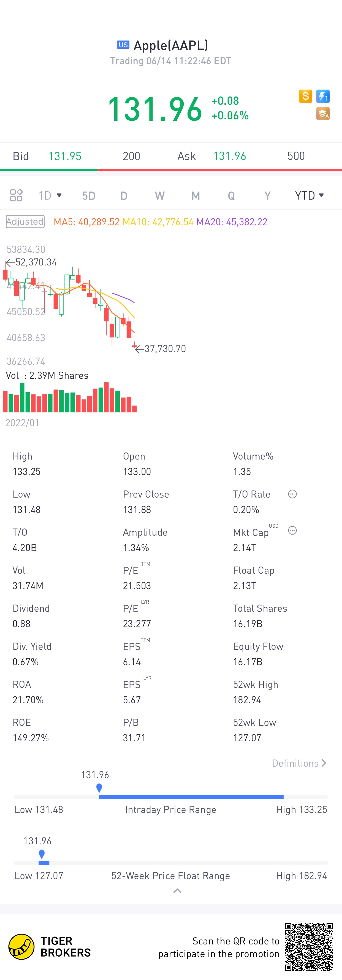This screenshot has height=980, width=342.
Task: Open the chart layout grid icon
Action: [x=16, y=195]
